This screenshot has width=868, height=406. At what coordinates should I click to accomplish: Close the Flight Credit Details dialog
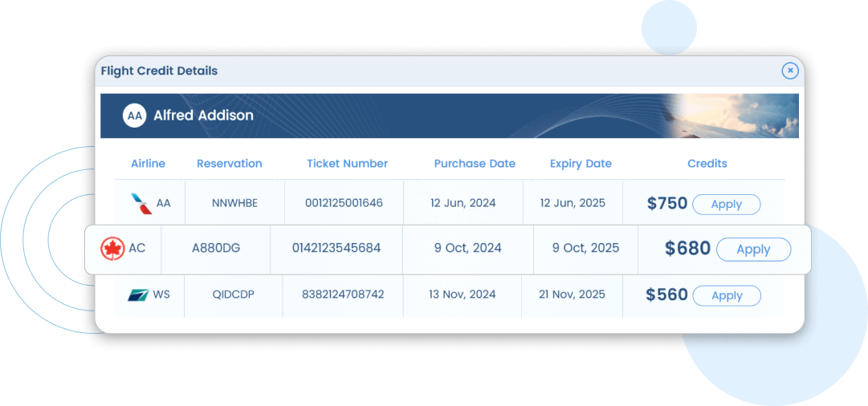click(x=790, y=71)
